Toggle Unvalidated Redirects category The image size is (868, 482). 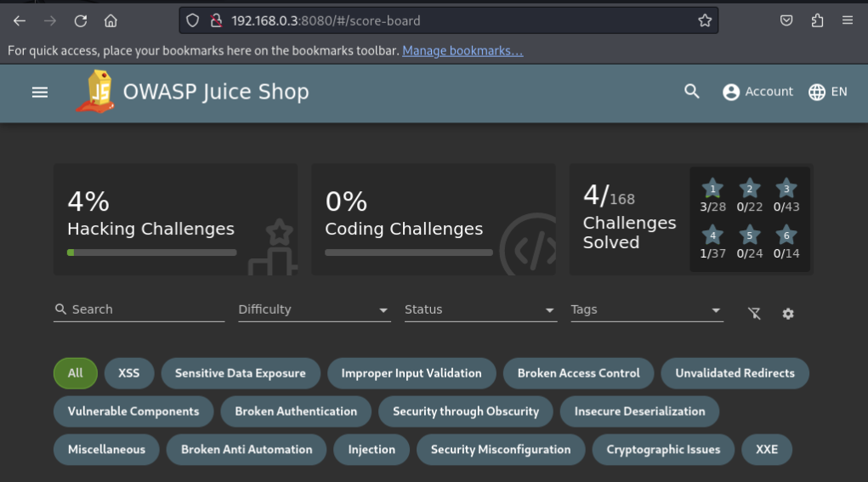point(735,373)
